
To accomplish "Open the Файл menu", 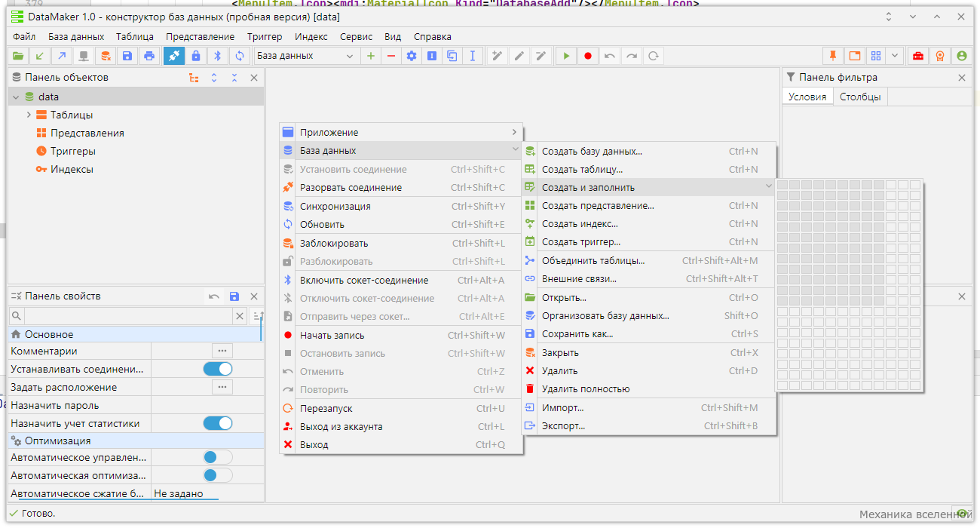I will point(24,36).
